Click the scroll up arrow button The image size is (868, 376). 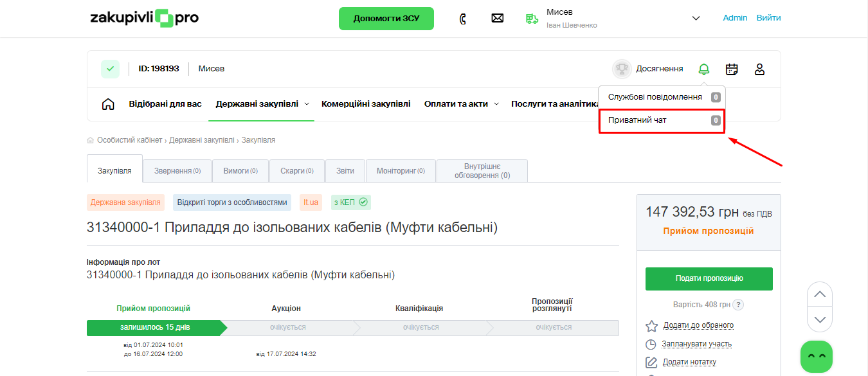tap(819, 294)
